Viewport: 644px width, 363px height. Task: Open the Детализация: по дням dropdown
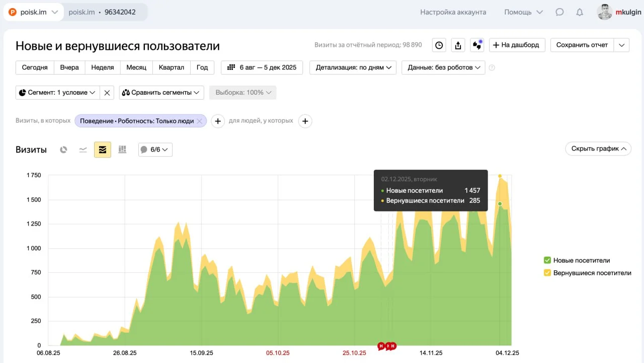[x=353, y=67]
